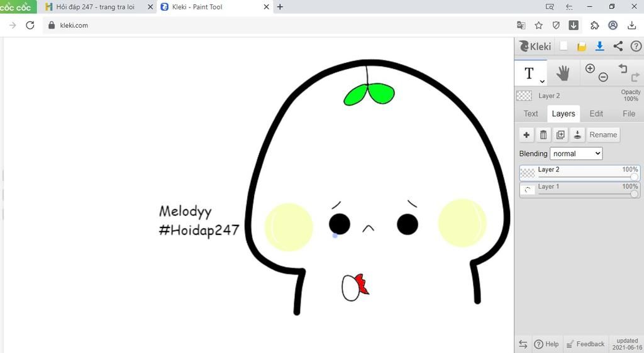644x353 pixels.
Task: Reload the kleki.com page
Action: coord(30,25)
